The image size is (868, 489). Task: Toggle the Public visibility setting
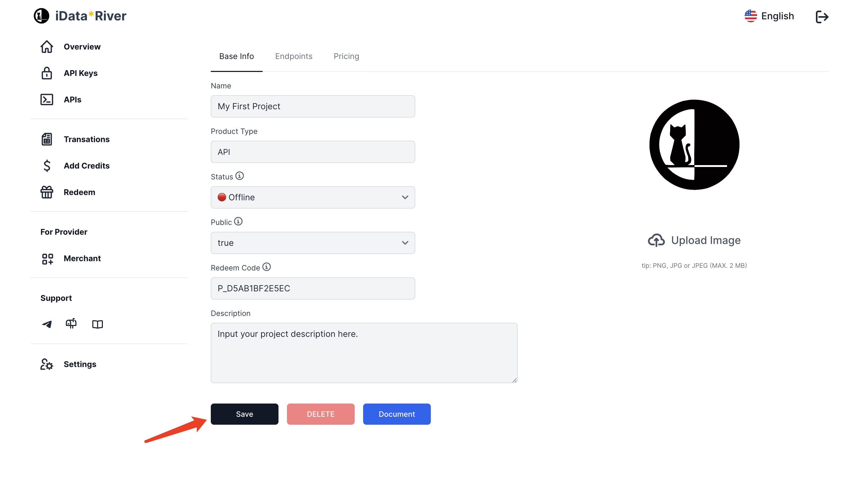(313, 243)
